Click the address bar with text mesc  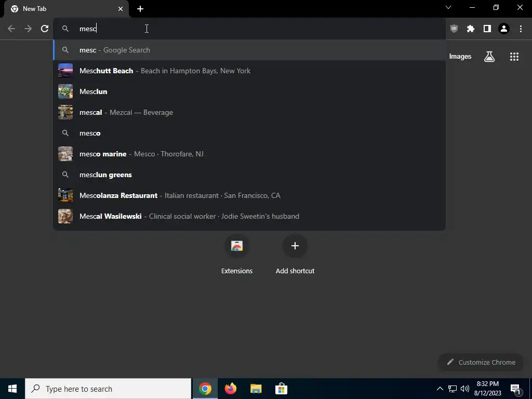coord(249,29)
